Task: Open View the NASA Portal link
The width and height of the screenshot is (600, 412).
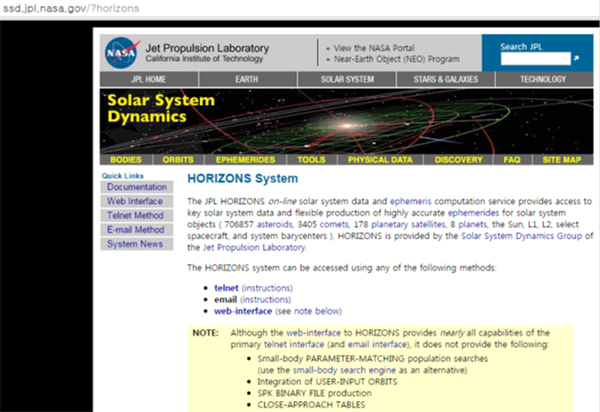Action: (374, 48)
